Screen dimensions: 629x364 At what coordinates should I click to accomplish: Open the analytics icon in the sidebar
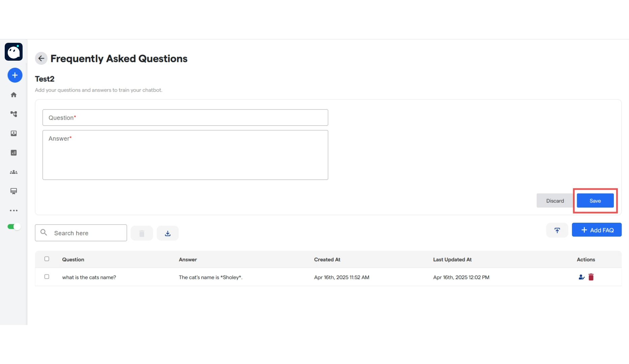[13, 153]
